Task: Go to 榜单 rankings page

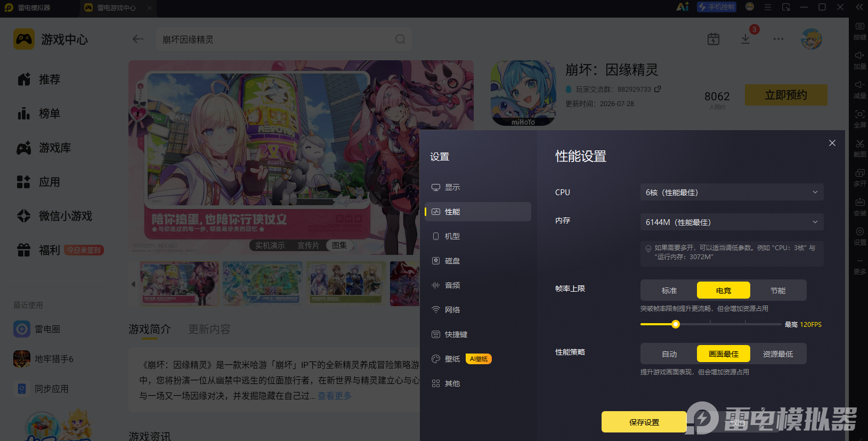Action: click(38, 114)
